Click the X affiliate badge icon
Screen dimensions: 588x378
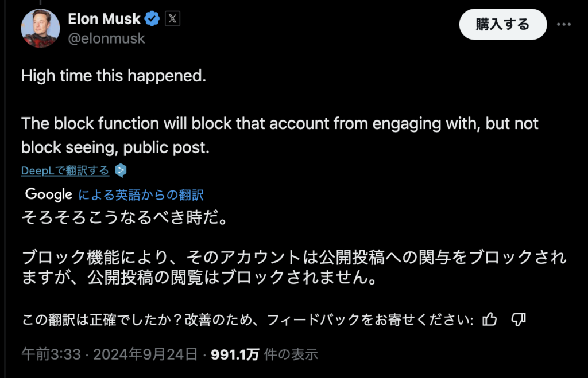pyautogui.click(x=172, y=19)
